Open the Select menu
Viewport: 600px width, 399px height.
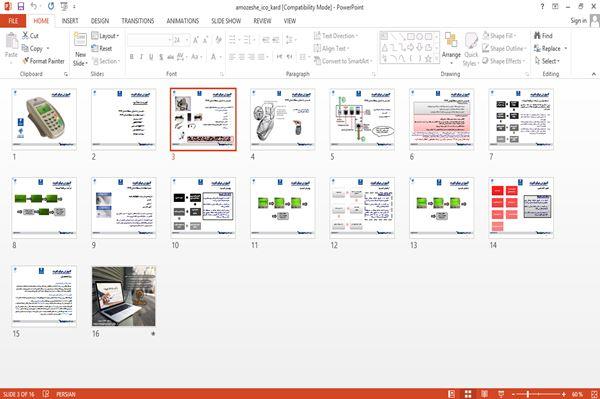click(547, 61)
